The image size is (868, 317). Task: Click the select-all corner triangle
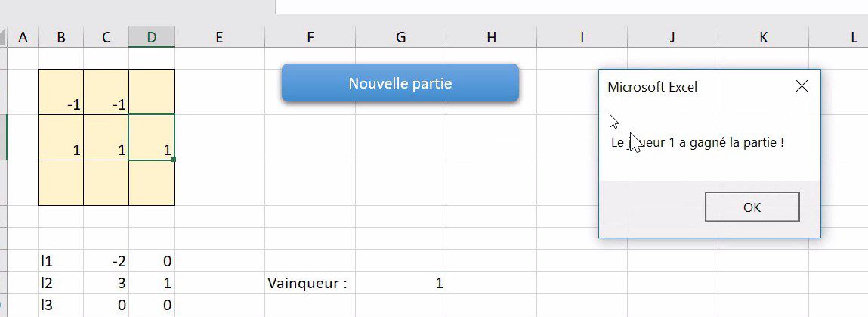tap(4, 37)
